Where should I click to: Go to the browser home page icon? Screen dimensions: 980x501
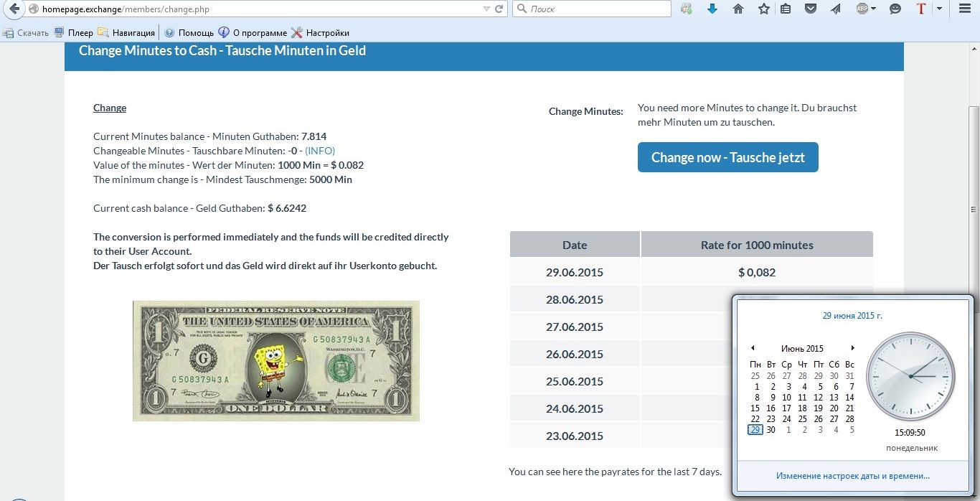[x=738, y=9]
